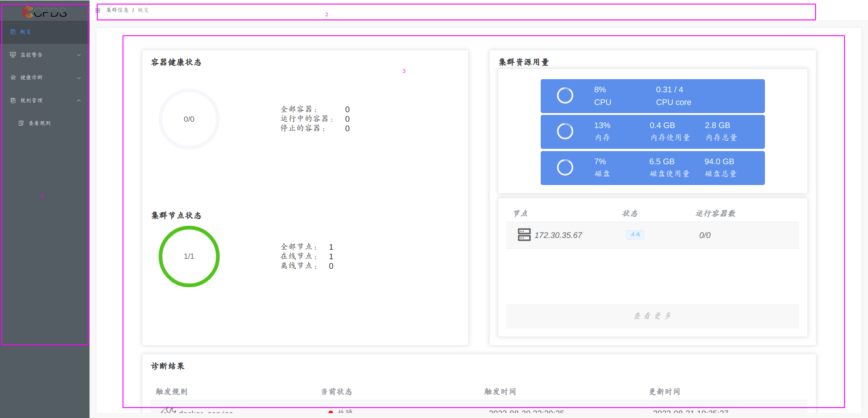Click the CPU usage progress circle
The image size is (868, 418).
pyautogui.click(x=565, y=95)
